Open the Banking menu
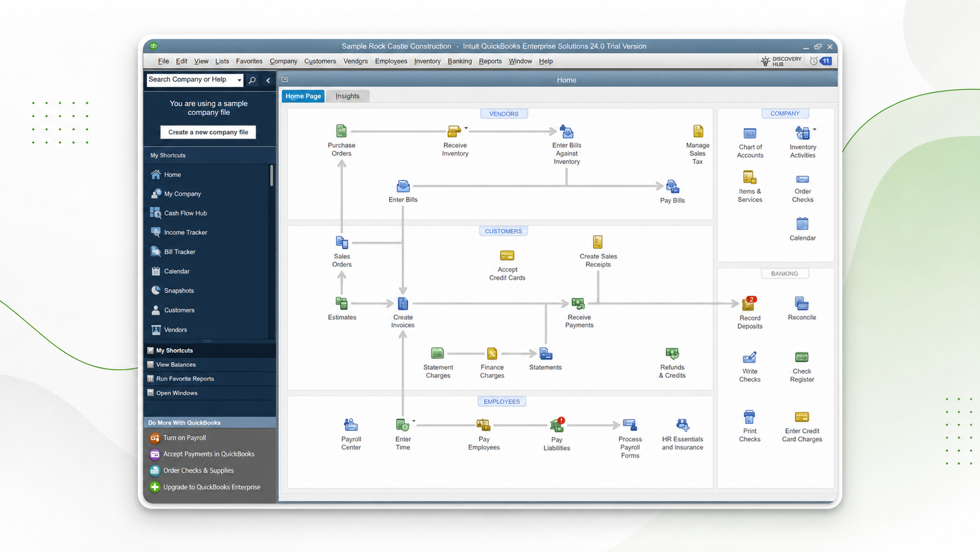Viewport: 980px width, 552px height. click(460, 61)
